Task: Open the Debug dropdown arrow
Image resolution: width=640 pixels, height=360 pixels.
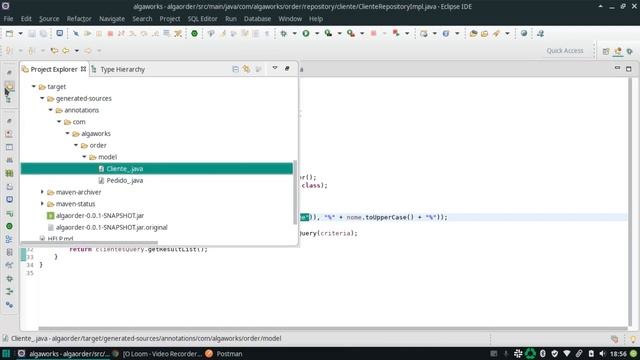Action: tap(294, 33)
